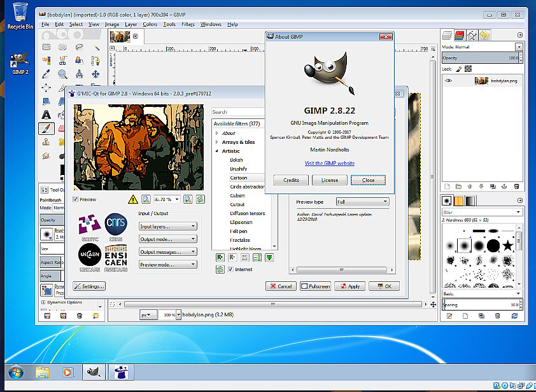
Task: Select the Move tool
Action: 96,74
